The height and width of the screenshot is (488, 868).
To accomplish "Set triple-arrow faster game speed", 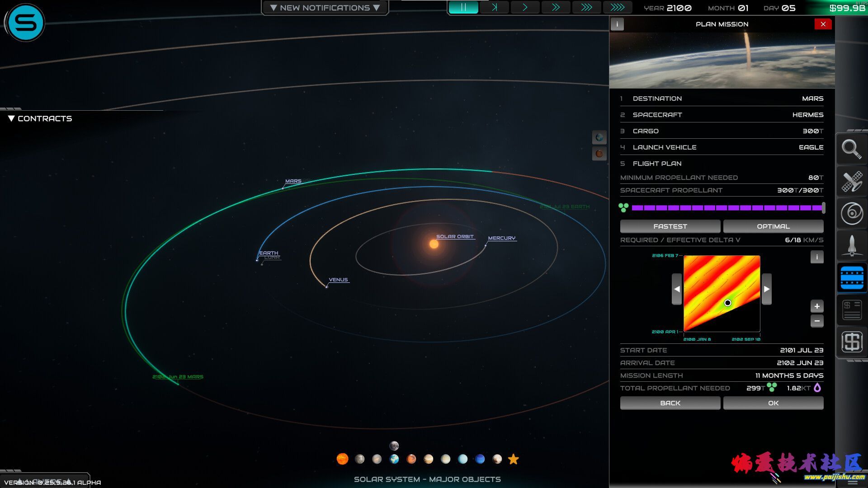I will coord(586,7).
